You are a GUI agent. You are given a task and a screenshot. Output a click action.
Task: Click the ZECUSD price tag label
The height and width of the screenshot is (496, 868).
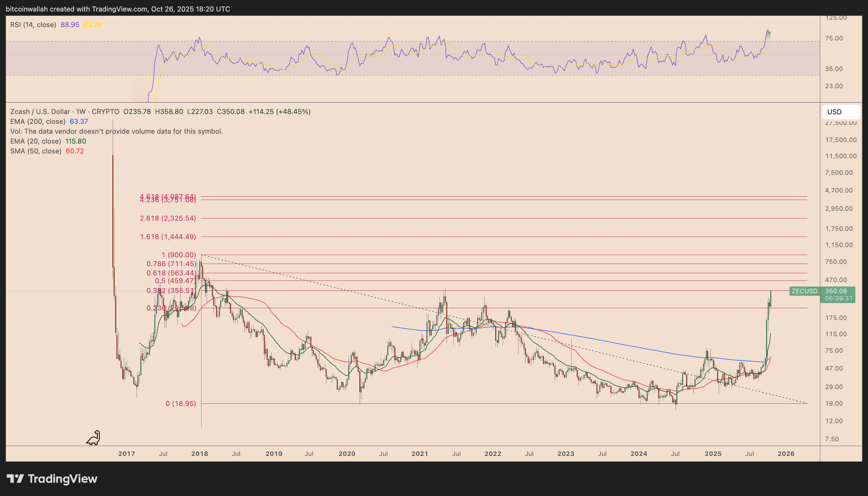click(804, 291)
